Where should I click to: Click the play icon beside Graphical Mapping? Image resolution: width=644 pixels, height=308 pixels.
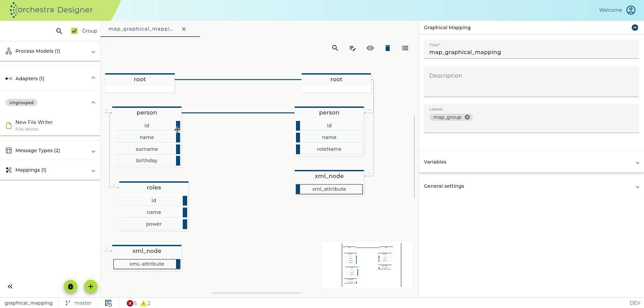point(635,28)
